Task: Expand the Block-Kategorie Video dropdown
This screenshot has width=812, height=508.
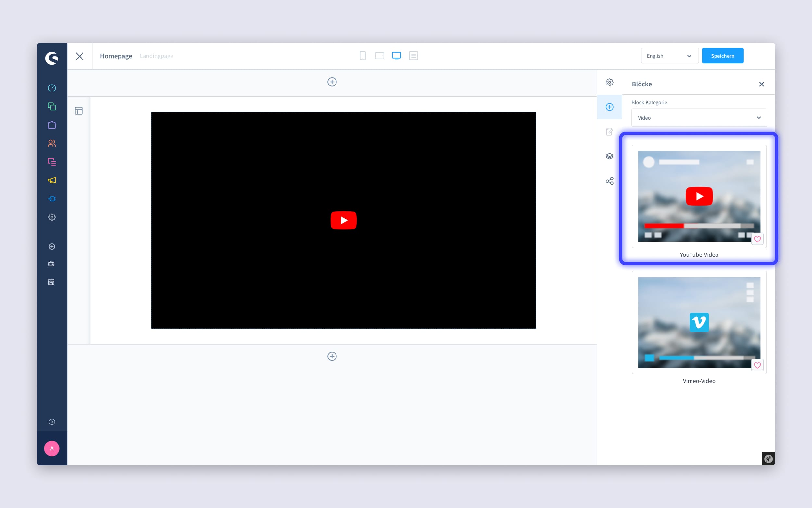Action: click(x=699, y=118)
